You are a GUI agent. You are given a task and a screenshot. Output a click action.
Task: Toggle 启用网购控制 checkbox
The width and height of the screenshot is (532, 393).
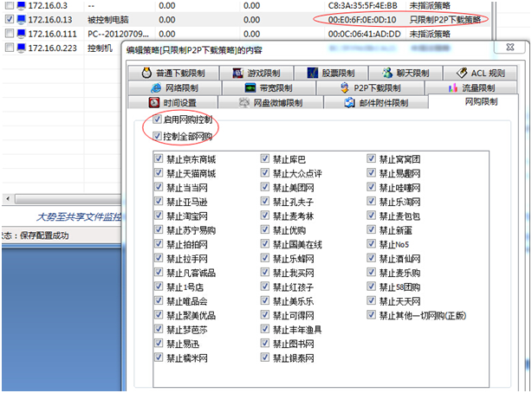[x=157, y=119]
